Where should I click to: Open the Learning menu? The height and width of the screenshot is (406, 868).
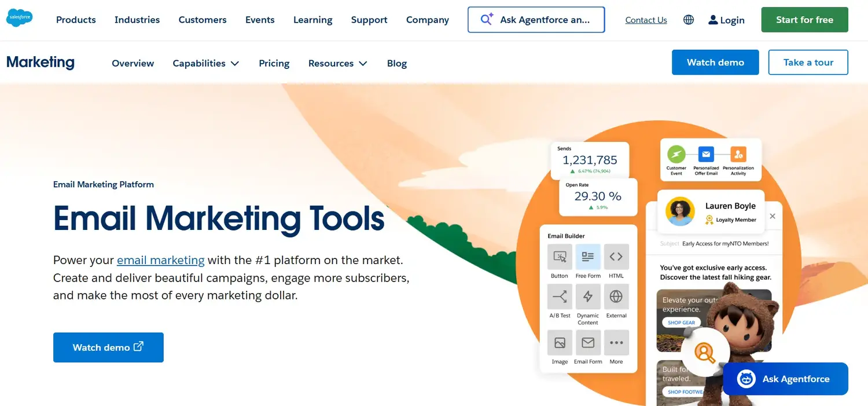(x=313, y=20)
